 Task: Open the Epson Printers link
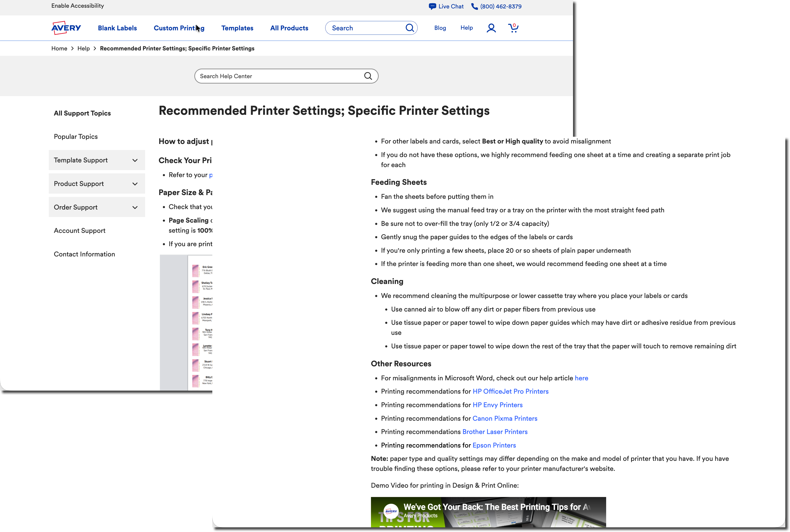click(x=494, y=445)
